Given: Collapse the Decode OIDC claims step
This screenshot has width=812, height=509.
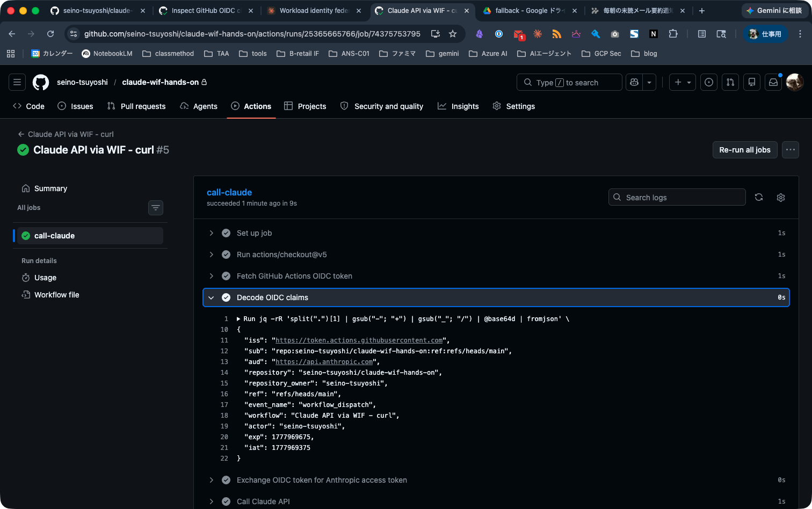Looking at the screenshot, I should pyautogui.click(x=496, y=297).
